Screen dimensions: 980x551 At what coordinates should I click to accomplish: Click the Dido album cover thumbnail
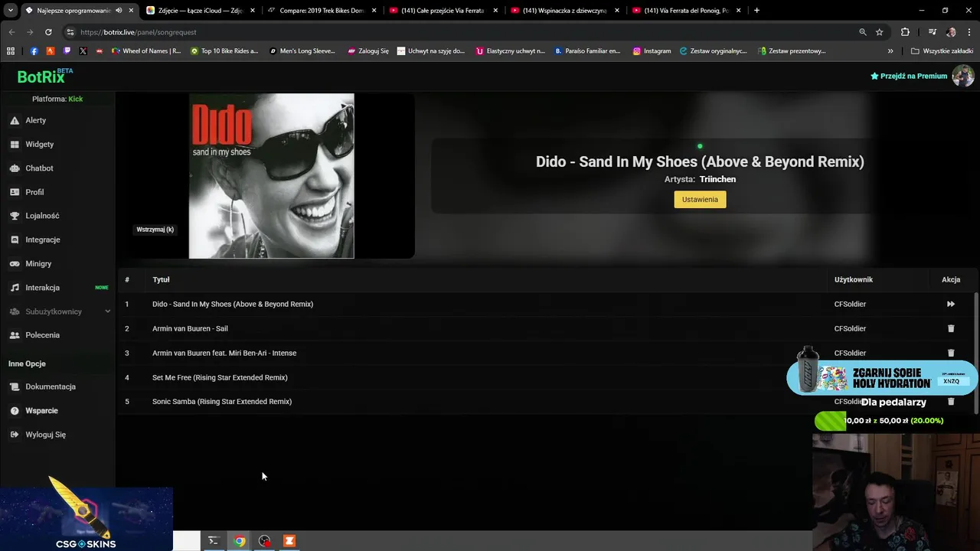(272, 176)
